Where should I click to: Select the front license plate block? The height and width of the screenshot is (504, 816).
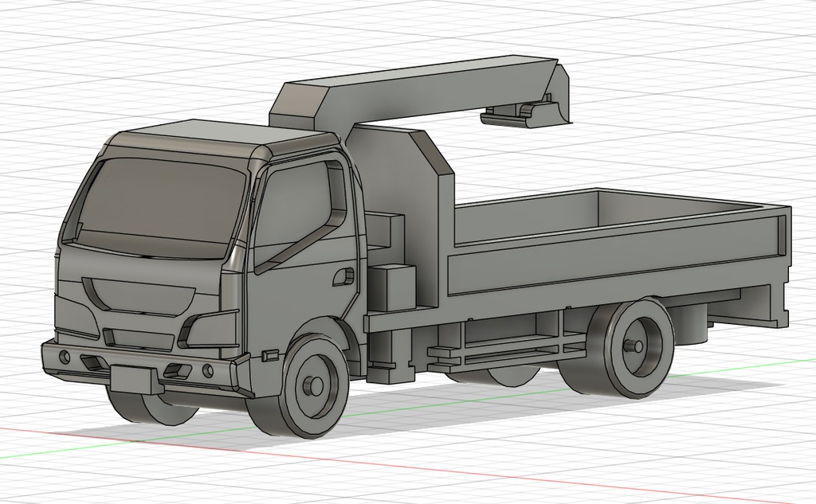pos(133,378)
